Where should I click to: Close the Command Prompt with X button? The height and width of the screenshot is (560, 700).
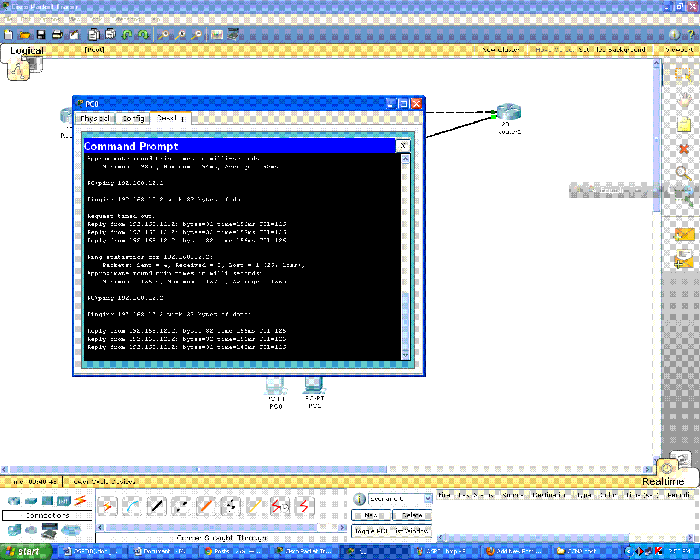403,145
